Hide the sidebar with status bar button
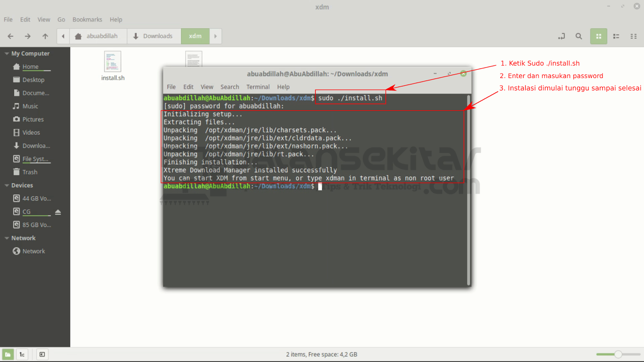Viewport: 644px width, 362px height. 42,354
